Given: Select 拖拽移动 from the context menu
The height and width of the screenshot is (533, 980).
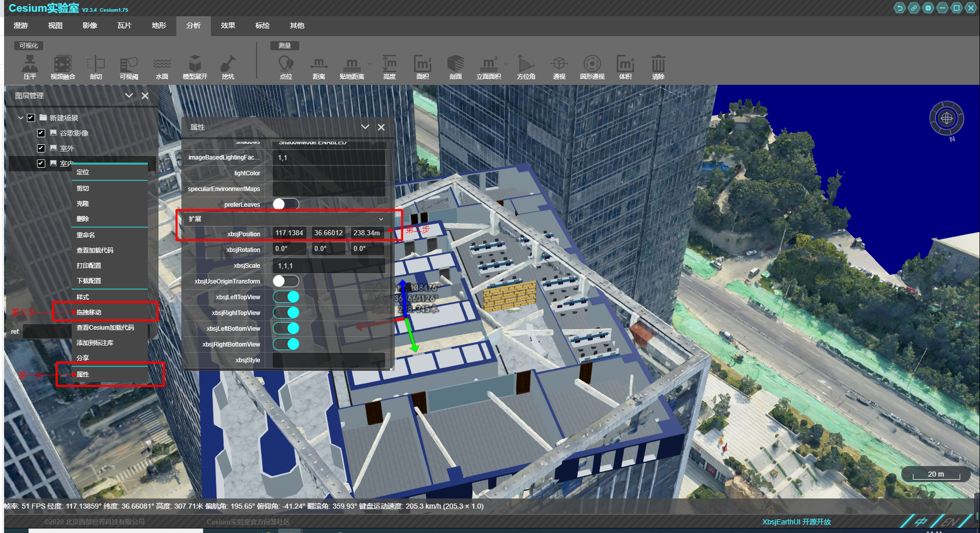Looking at the screenshot, I should [110, 312].
